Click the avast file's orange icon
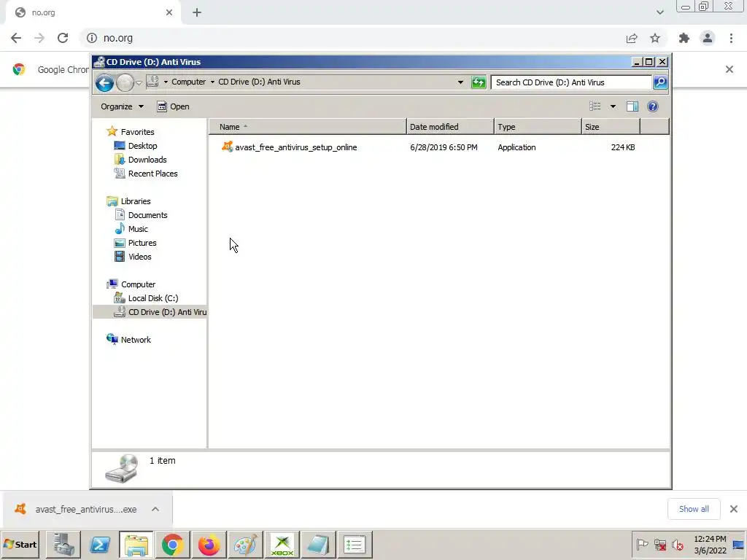Screen dimensions: 747x560 click(x=227, y=147)
